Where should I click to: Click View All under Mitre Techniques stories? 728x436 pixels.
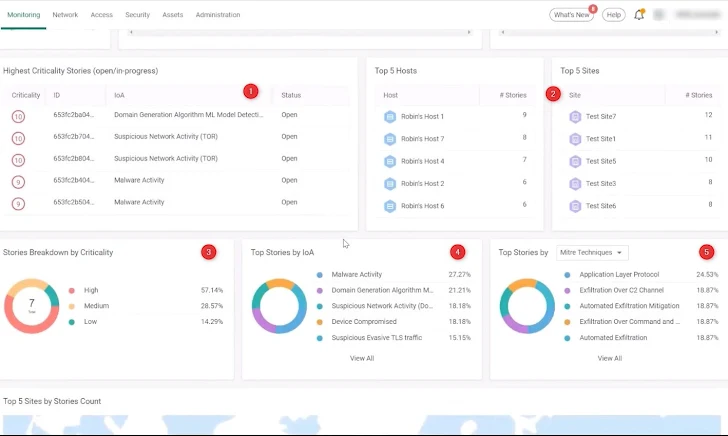point(609,358)
